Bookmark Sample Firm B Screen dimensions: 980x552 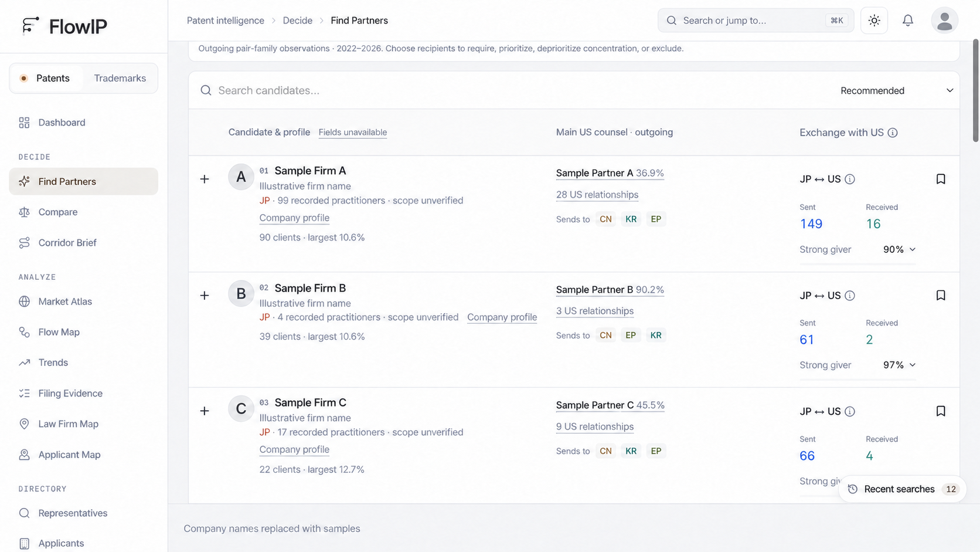[941, 295]
